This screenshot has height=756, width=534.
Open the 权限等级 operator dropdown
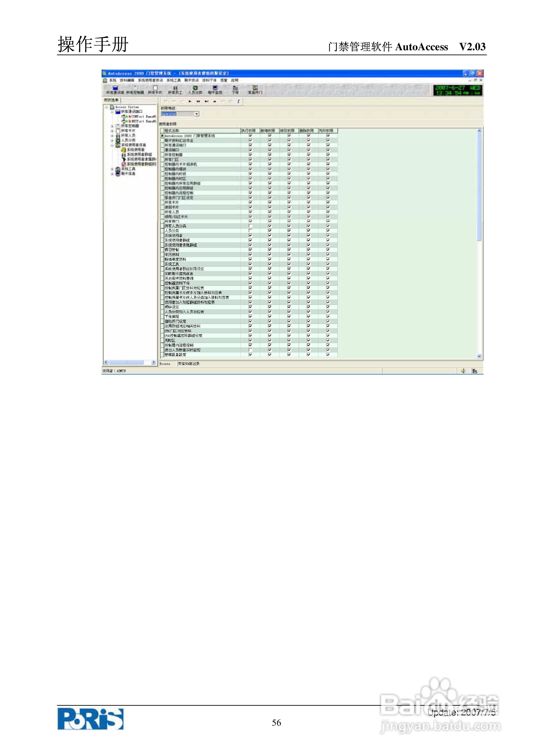[197, 114]
